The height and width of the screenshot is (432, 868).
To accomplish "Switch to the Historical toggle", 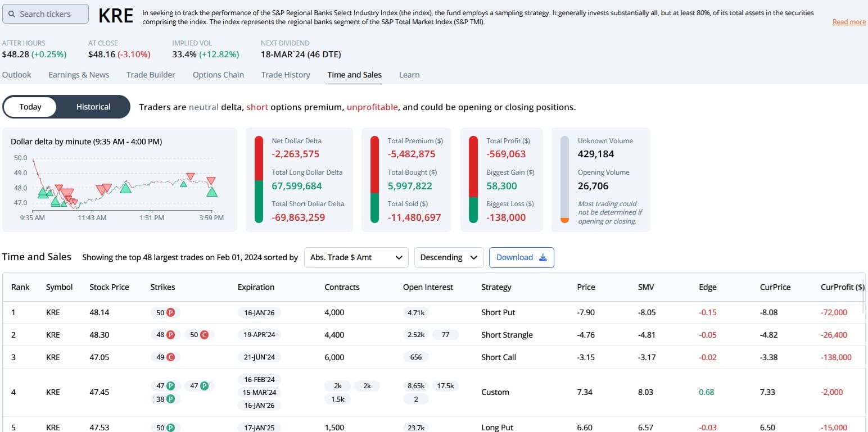I will (x=93, y=107).
